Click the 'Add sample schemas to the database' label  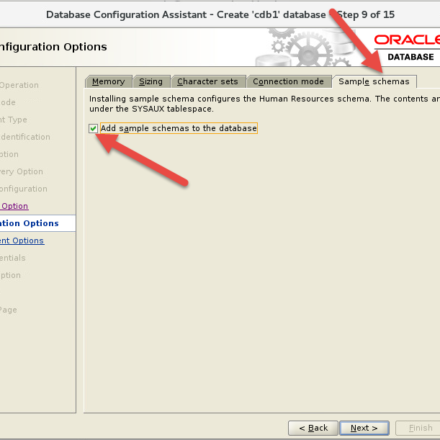click(x=179, y=128)
